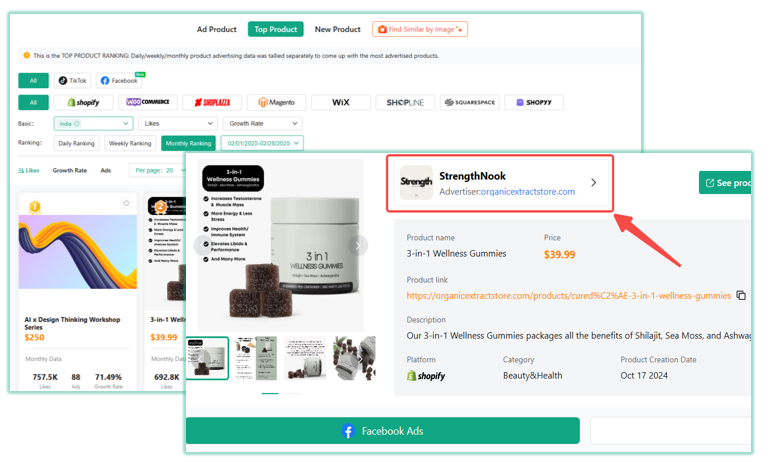Select Weekly Ranking
The image size is (773, 473).
pyautogui.click(x=130, y=143)
